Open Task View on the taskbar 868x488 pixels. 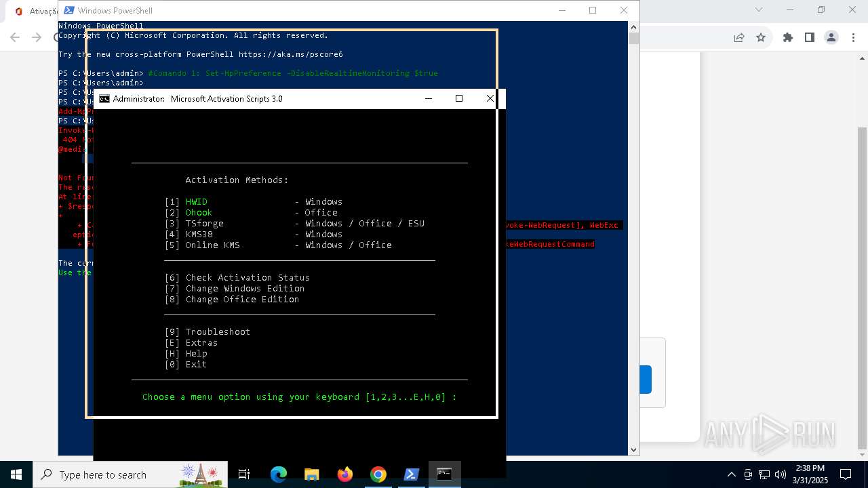244,474
